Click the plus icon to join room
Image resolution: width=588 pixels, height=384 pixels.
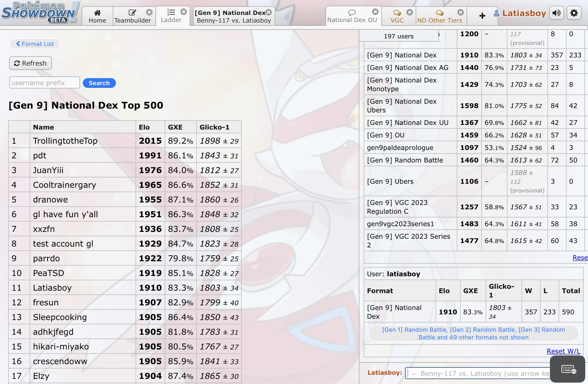coord(482,16)
